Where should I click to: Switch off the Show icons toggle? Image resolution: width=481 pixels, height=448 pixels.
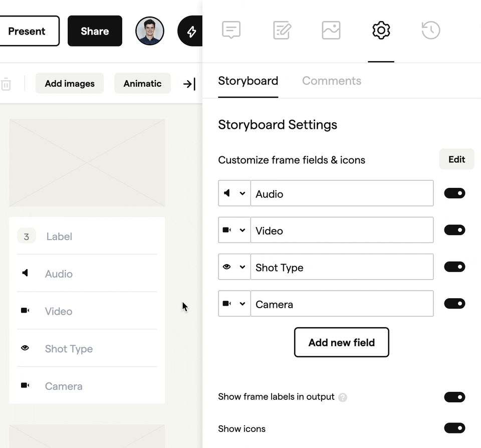454,428
